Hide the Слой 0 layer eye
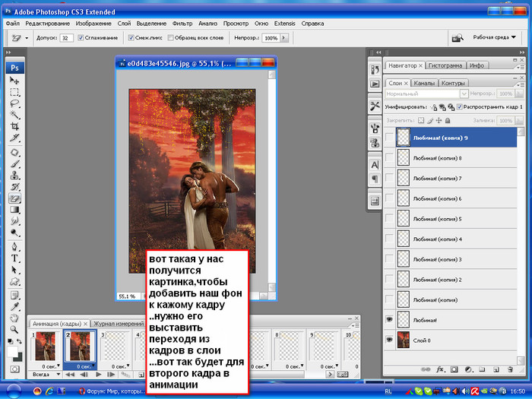Viewport: 532px width, 399px height. pyautogui.click(x=389, y=340)
